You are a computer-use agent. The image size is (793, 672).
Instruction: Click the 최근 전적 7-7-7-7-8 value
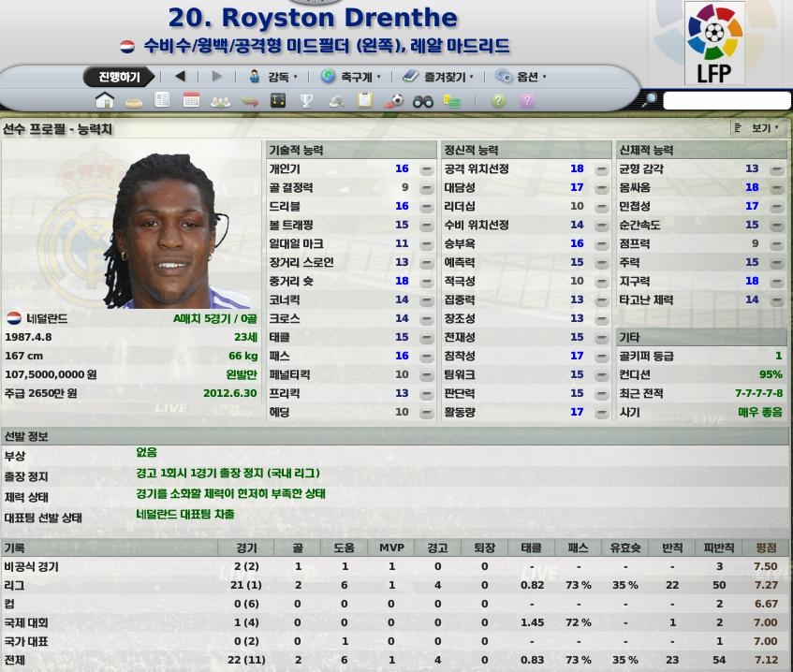point(758,393)
